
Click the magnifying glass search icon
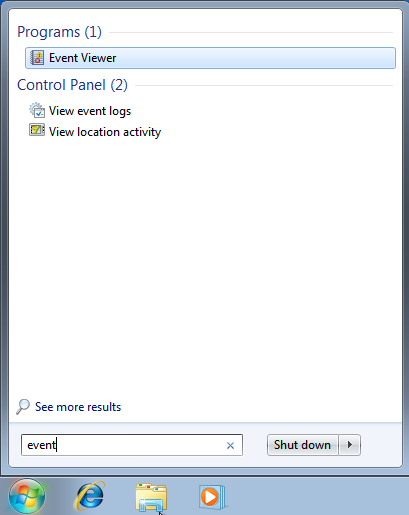click(x=23, y=407)
